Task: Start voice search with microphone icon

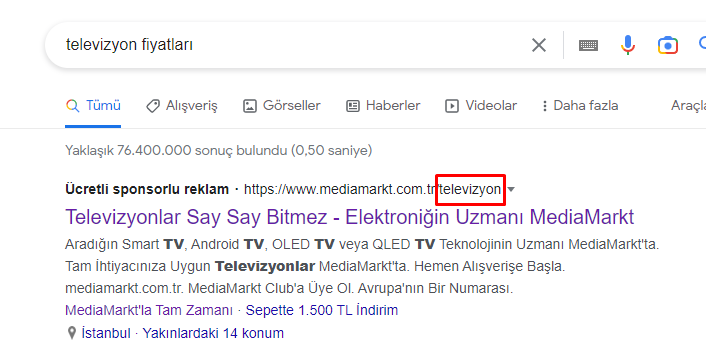Action: [628, 45]
